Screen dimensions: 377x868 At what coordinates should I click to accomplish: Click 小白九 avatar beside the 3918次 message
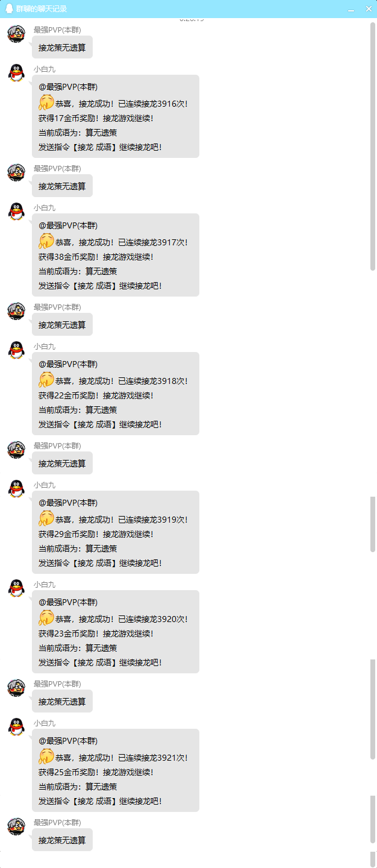[x=16, y=350]
